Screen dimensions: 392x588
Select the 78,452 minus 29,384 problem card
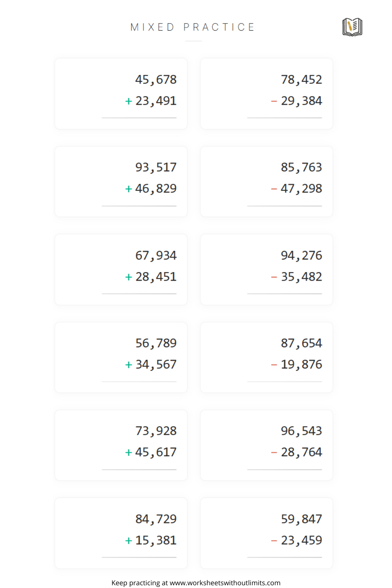coord(267,94)
